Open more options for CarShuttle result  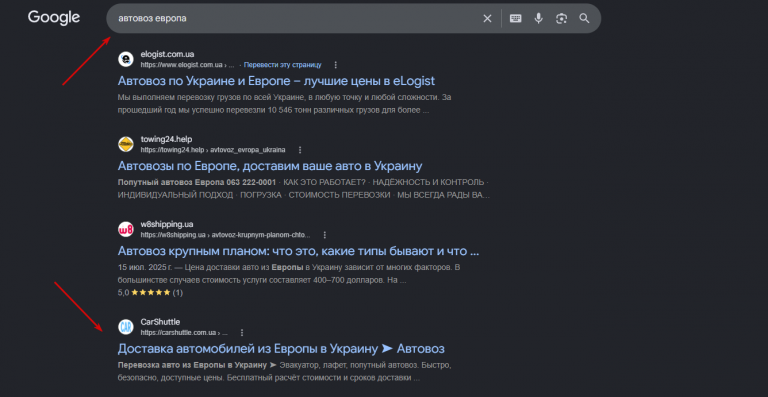click(242, 332)
